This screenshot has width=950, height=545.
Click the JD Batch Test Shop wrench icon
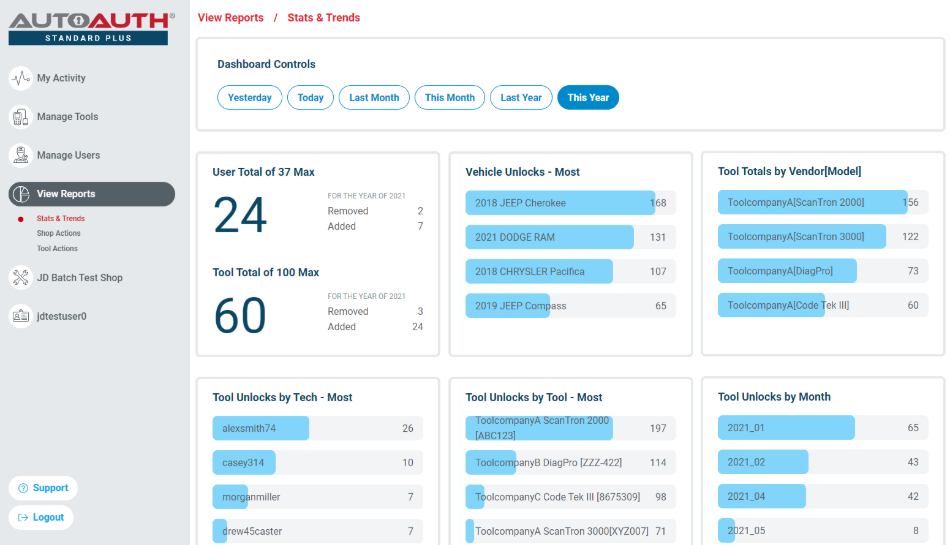20,278
